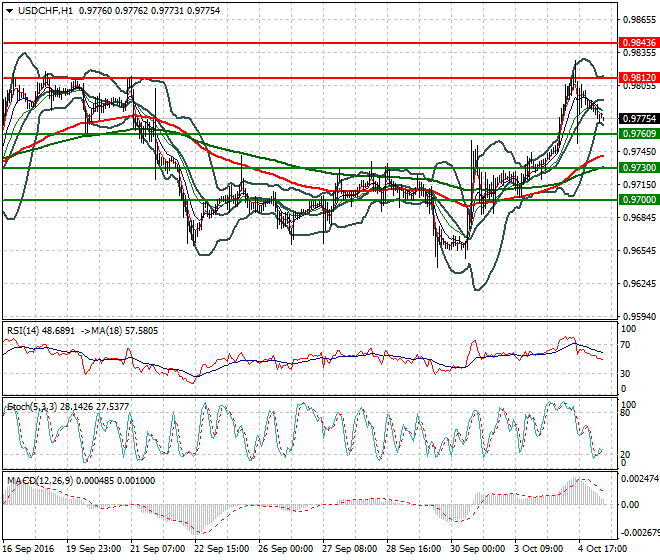
Task: Click the chart menu triangle beside USDCHF,H1
Action: click(9, 11)
